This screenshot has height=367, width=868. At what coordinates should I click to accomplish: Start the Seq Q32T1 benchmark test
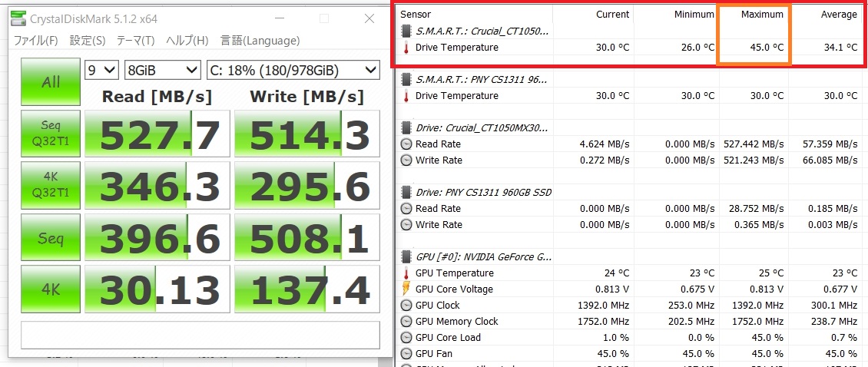coord(51,133)
